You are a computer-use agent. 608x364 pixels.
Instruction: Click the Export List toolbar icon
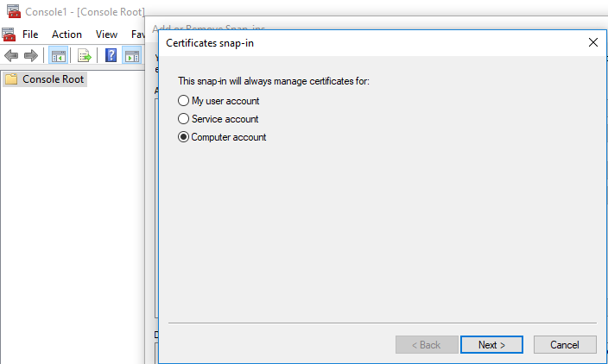(x=84, y=56)
